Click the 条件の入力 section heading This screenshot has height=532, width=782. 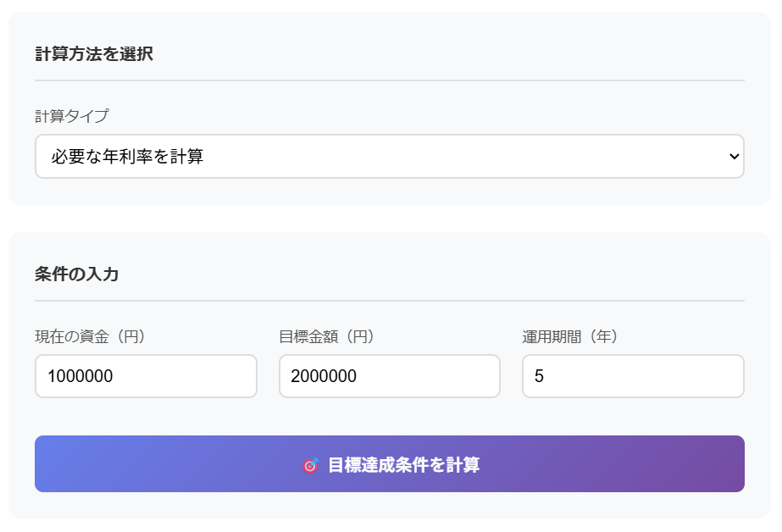(x=77, y=274)
